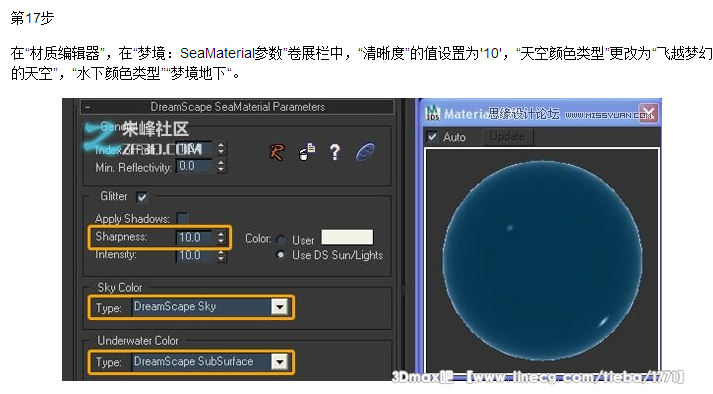This screenshot has height=394, width=713.
Task: Click the copy-settings paint bucket icon
Action: (x=307, y=152)
